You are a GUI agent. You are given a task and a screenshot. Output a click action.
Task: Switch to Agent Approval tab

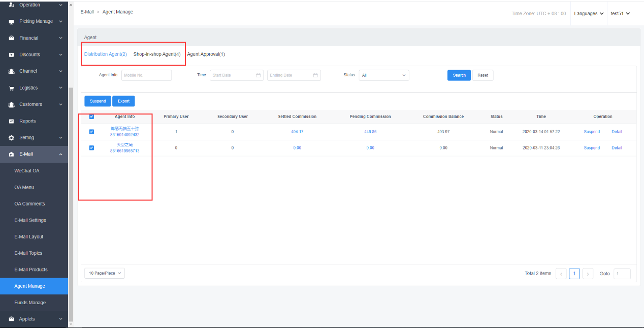[x=206, y=54]
